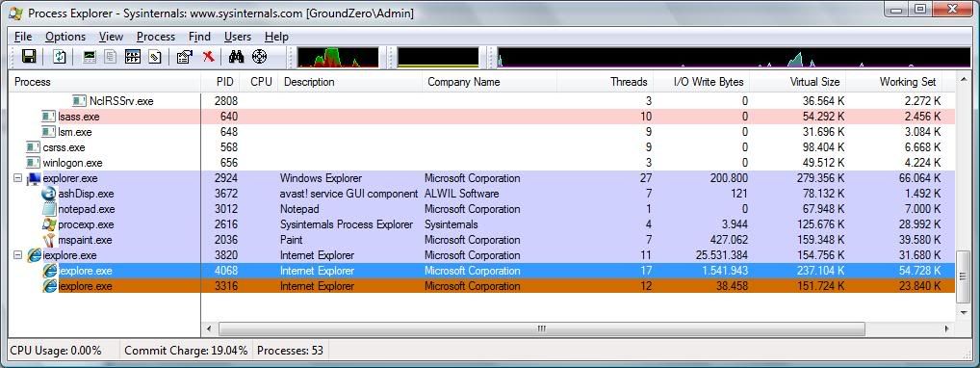Click the Internet Explorer icon of PID 4068
The width and height of the screenshot is (980, 368).
[x=49, y=271]
